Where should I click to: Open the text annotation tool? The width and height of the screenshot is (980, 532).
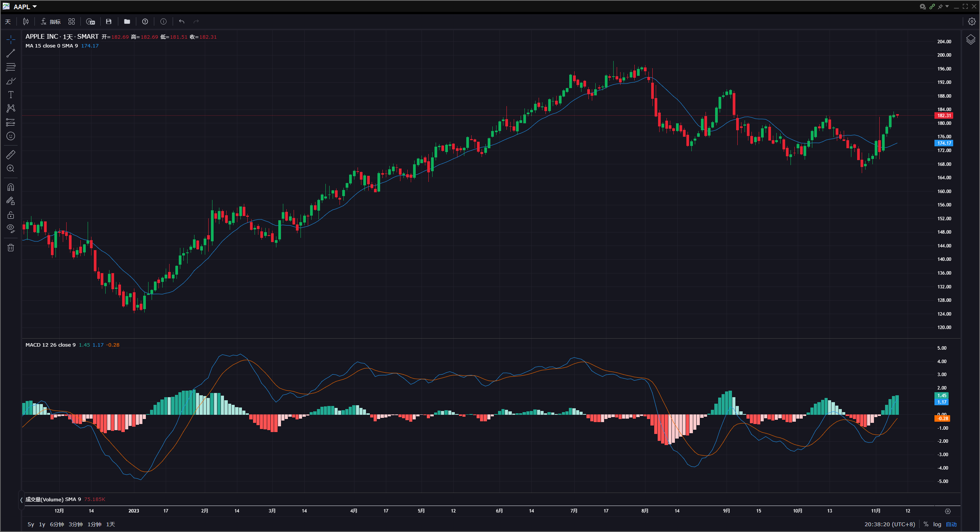click(x=10, y=94)
